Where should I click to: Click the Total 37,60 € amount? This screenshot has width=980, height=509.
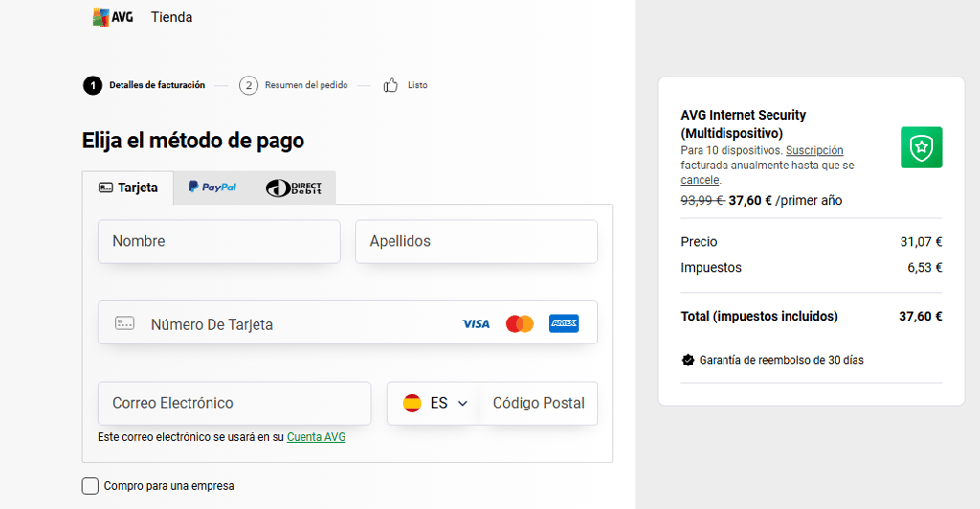click(x=921, y=316)
